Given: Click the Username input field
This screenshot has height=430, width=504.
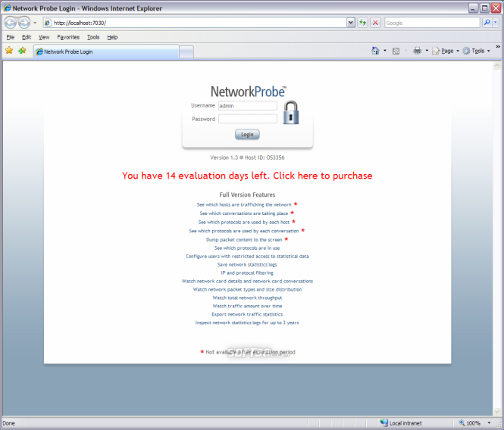Looking at the screenshot, I should pos(248,106).
